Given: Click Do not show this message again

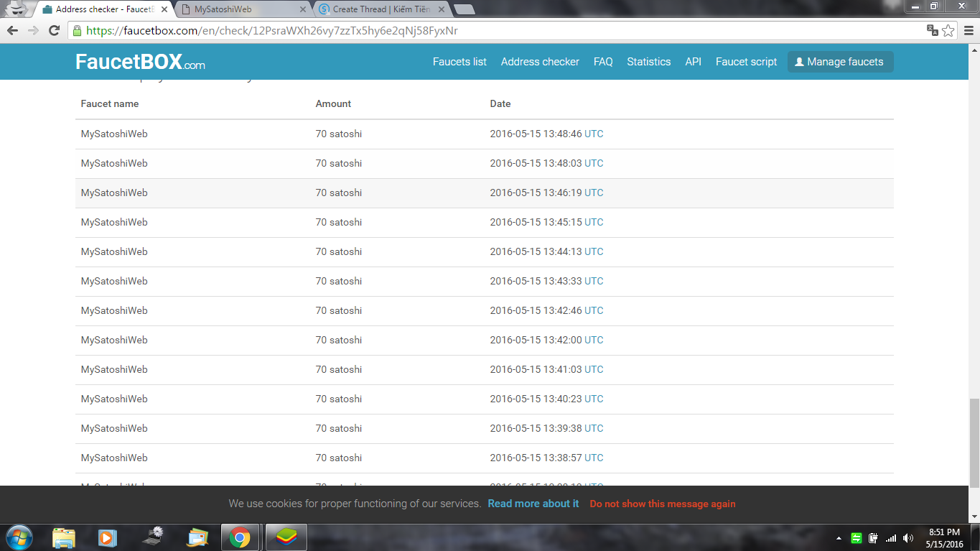Looking at the screenshot, I should (663, 504).
